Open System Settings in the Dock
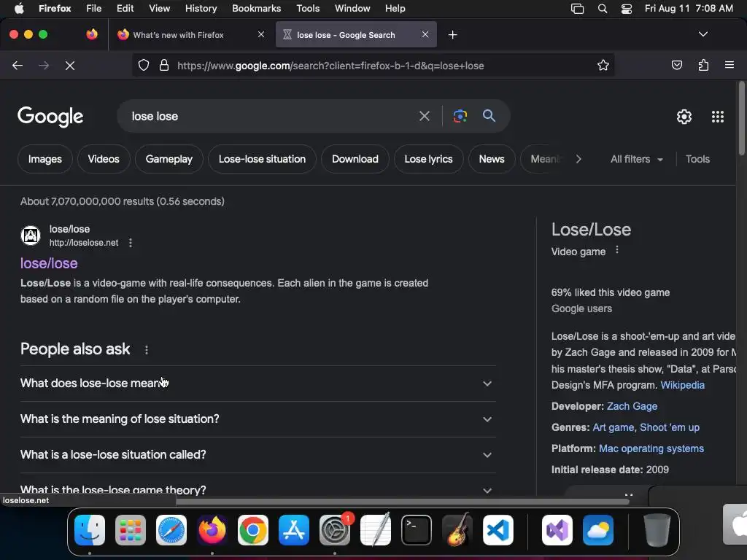 click(x=335, y=530)
